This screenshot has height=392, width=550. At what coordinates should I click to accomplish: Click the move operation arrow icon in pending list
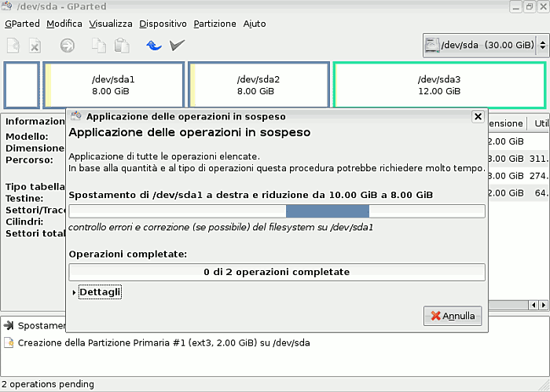[x=9, y=325]
